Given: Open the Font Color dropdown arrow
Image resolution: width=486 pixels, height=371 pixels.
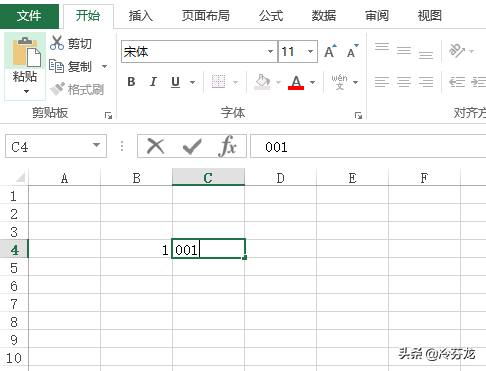Looking at the screenshot, I should [x=312, y=82].
